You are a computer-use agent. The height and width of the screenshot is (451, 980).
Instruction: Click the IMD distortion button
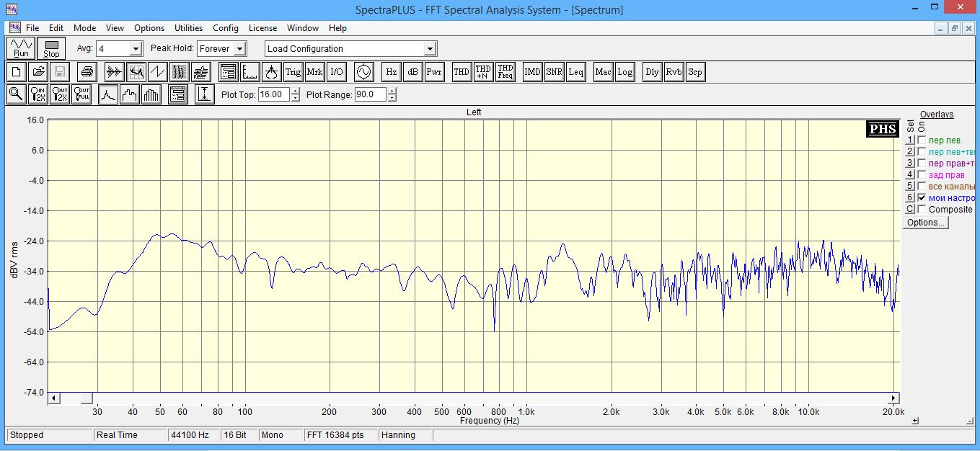tap(532, 72)
